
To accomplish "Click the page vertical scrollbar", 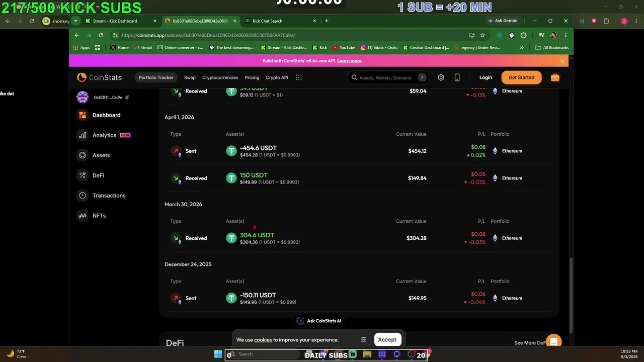I will coord(571,295).
